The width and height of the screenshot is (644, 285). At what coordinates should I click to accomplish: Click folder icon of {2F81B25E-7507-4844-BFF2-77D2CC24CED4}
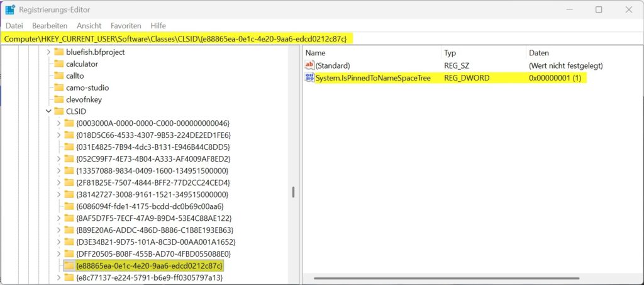(69, 182)
